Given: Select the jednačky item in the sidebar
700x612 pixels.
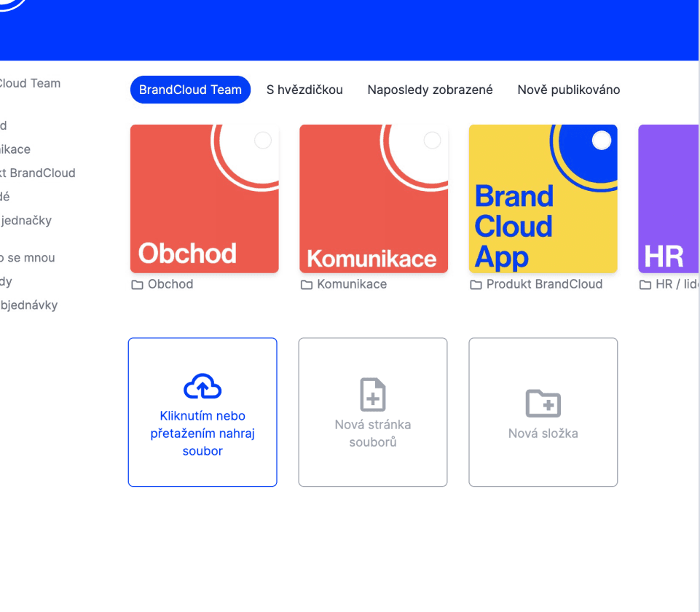Looking at the screenshot, I should point(26,221).
